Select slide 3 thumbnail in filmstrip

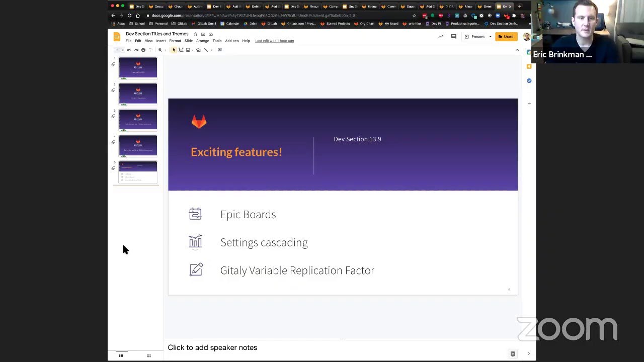coord(138,120)
